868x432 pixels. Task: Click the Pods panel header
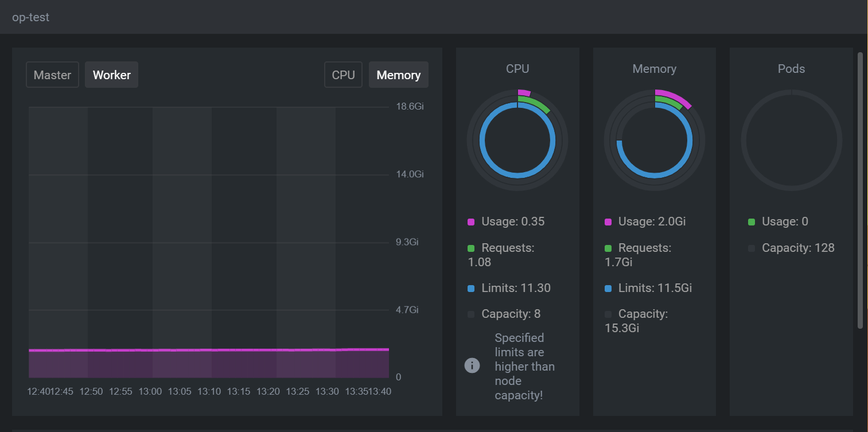(791, 68)
